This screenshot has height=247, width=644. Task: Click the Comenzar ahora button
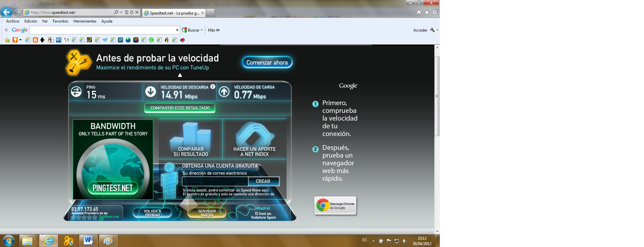[267, 62]
